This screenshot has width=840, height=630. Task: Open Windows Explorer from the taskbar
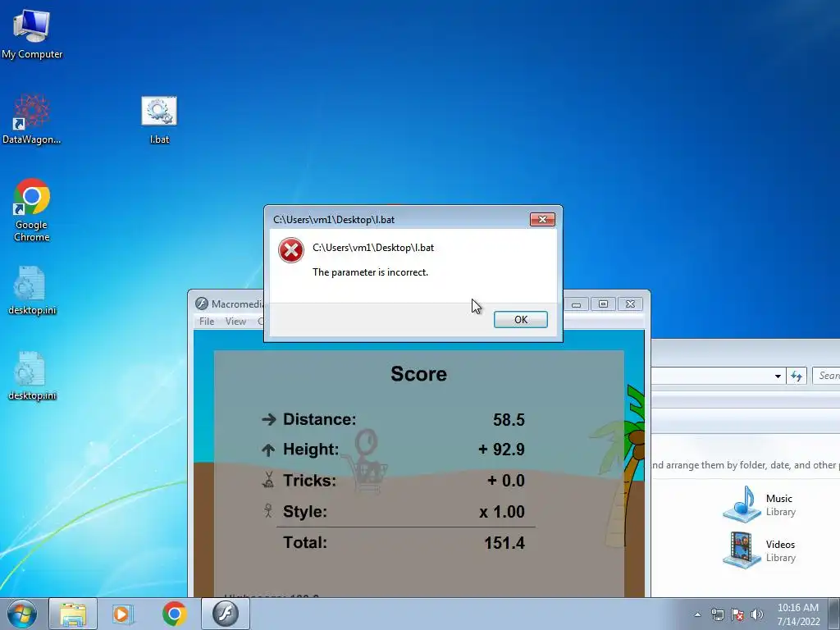(x=73, y=614)
